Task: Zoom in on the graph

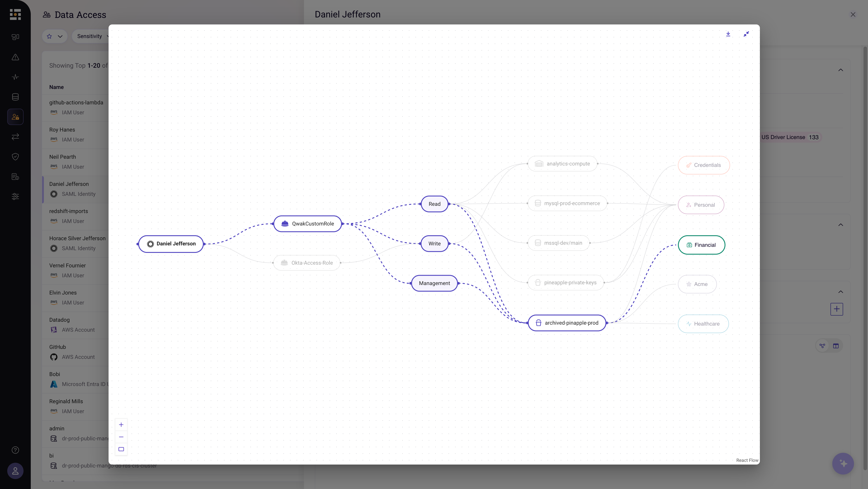Action: coord(121,424)
